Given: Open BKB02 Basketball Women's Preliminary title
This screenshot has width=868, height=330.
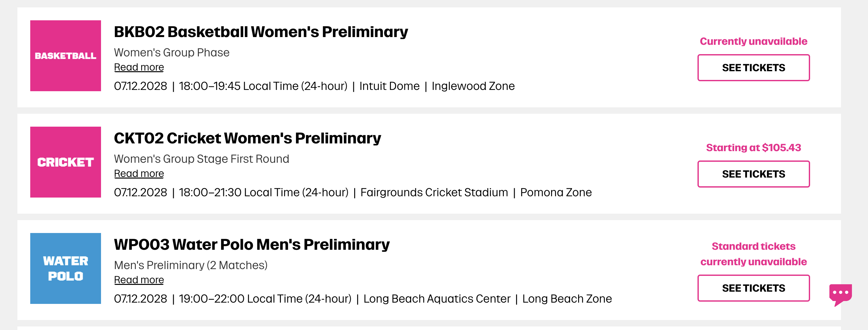Looking at the screenshot, I should click(261, 32).
